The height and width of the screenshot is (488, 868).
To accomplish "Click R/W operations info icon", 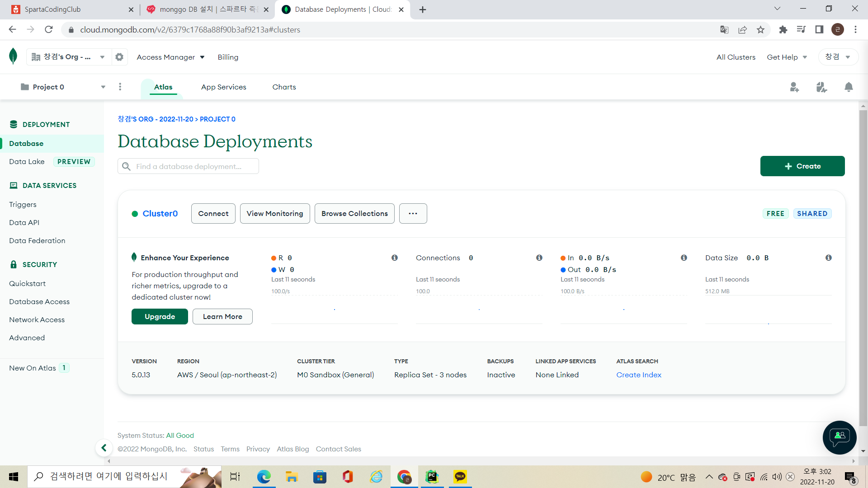I will 395,258.
